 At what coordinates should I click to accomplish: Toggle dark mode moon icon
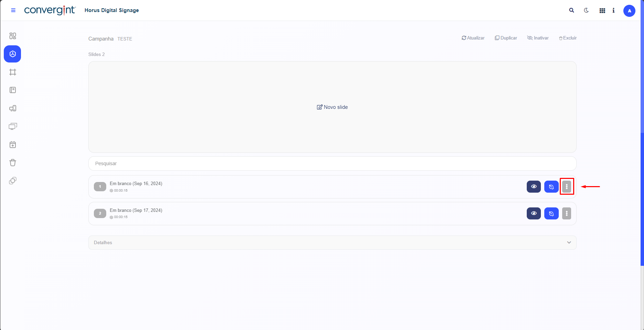click(586, 10)
